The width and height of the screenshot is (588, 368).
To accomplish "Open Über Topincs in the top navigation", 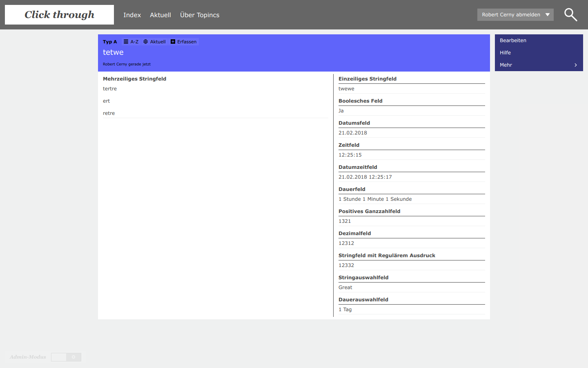I will tap(200, 15).
